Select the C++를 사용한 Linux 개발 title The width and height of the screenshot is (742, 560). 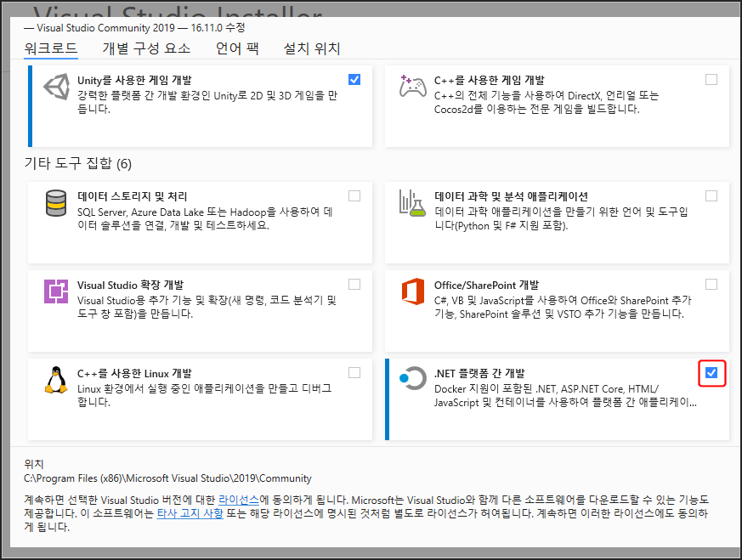click(134, 374)
